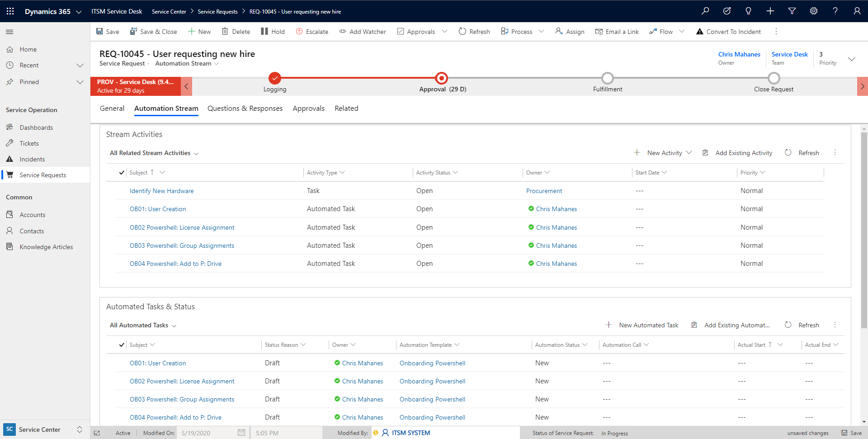Select all rows in Stream Activities grid
The width and height of the screenshot is (868, 439).
point(122,173)
